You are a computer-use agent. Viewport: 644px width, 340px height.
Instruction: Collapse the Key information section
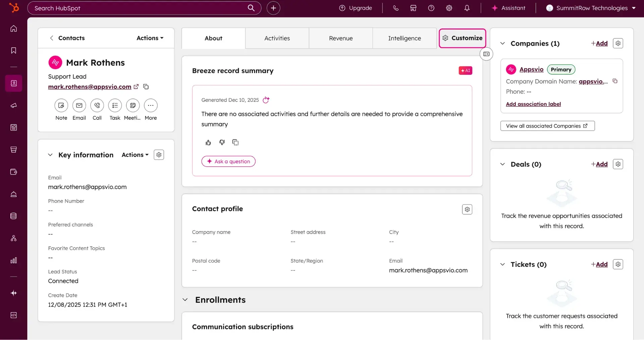pyautogui.click(x=50, y=155)
